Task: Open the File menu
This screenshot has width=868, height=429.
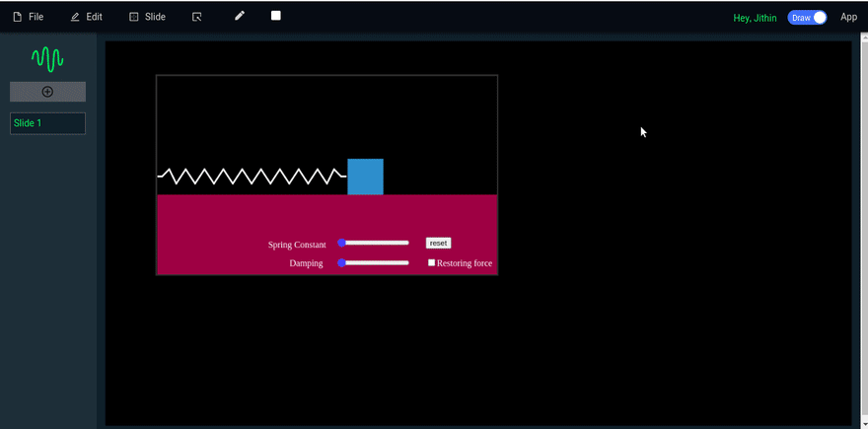Action: tap(29, 17)
